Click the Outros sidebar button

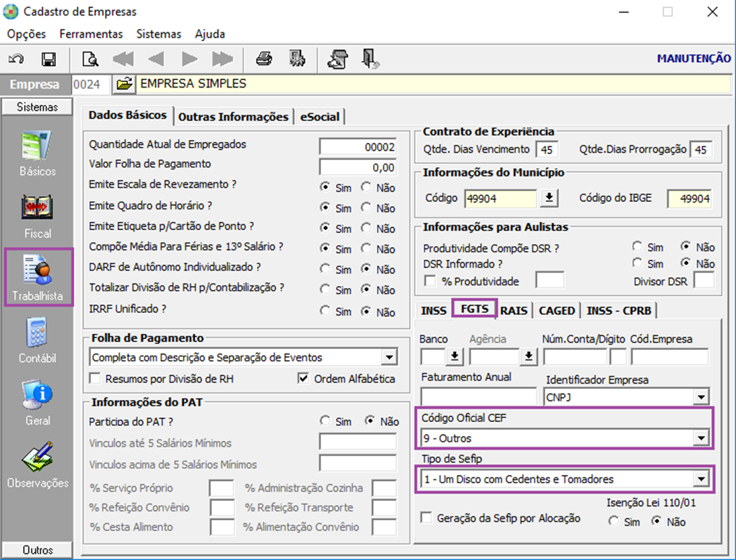click(x=38, y=550)
